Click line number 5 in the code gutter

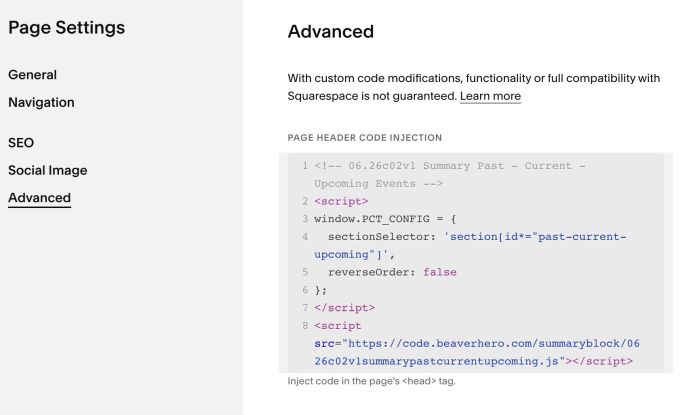(305, 272)
